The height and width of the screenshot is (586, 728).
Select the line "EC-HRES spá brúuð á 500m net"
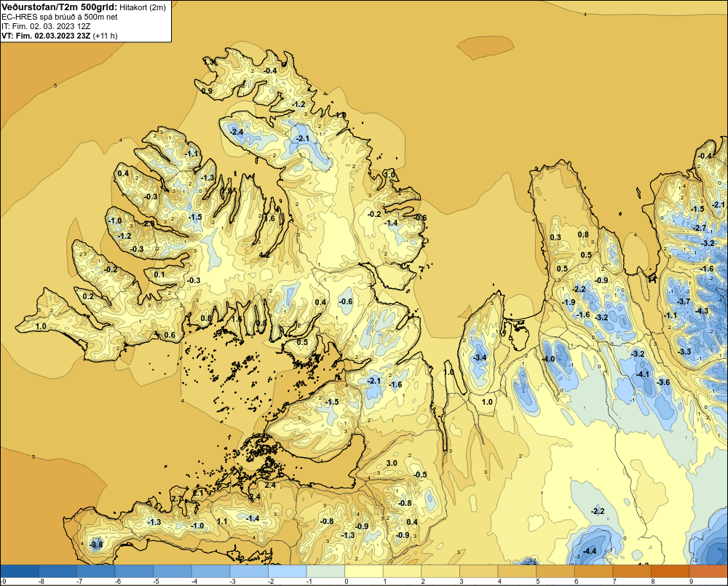click(x=60, y=17)
